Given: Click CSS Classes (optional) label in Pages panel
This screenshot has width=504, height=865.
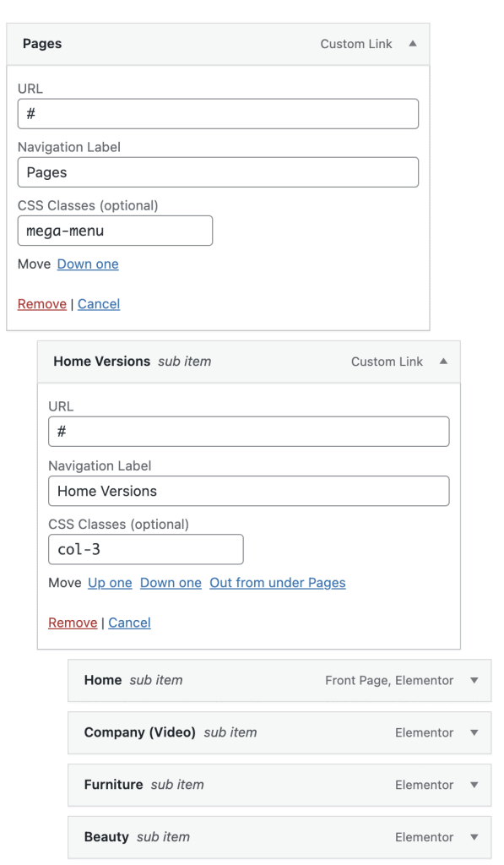Looking at the screenshot, I should click(x=88, y=206).
